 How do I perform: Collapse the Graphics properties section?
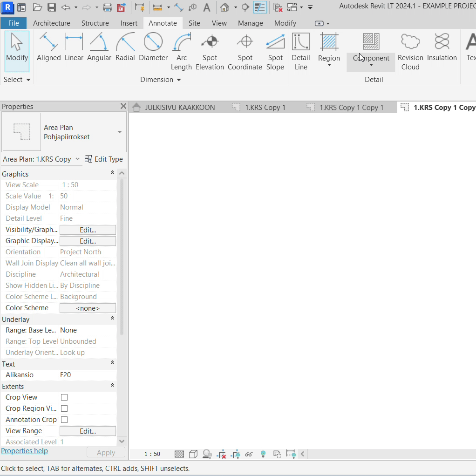[112, 174]
